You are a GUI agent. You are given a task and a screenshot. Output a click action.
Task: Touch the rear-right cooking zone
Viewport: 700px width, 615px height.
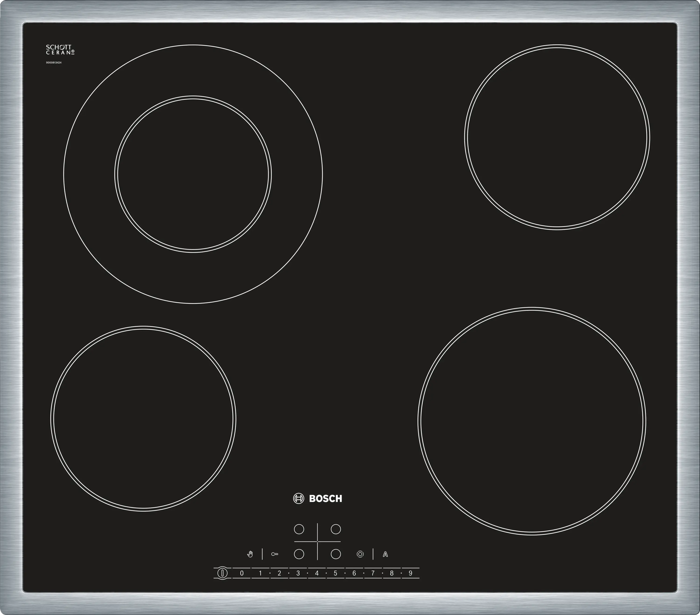(557, 137)
